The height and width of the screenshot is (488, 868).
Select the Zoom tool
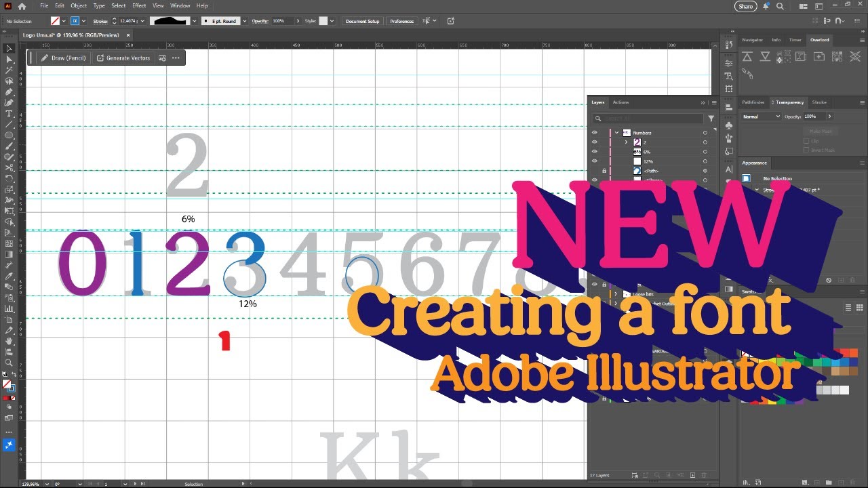(9, 363)
